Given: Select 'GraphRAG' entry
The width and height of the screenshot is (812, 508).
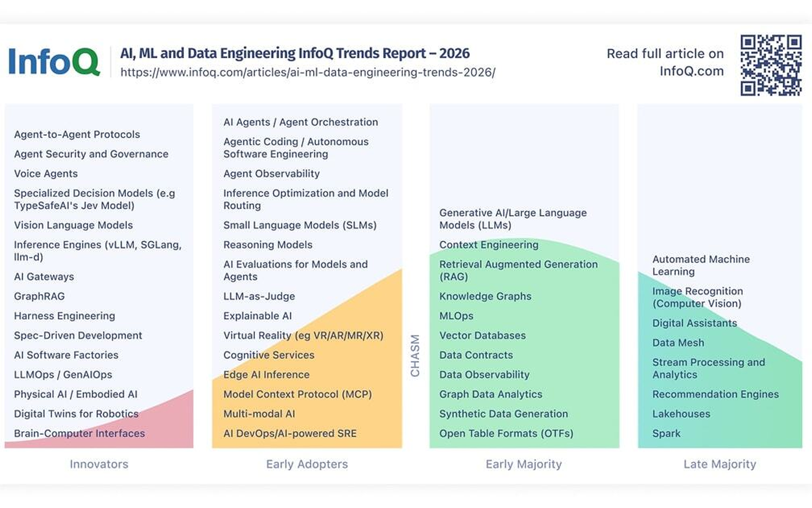Looking at the screenshot, I should (x=40, y=296).
